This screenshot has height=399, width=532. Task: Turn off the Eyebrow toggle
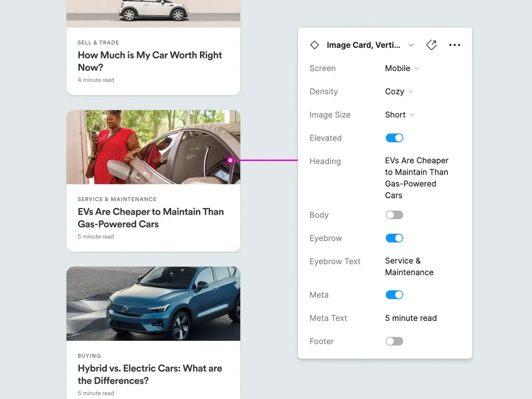(394, 238)
